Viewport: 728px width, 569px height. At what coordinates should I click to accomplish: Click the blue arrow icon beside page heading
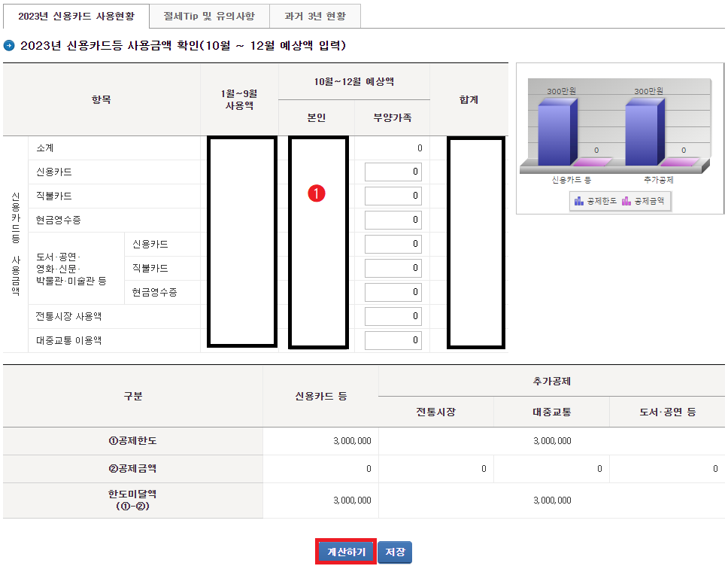click(9, 45)
